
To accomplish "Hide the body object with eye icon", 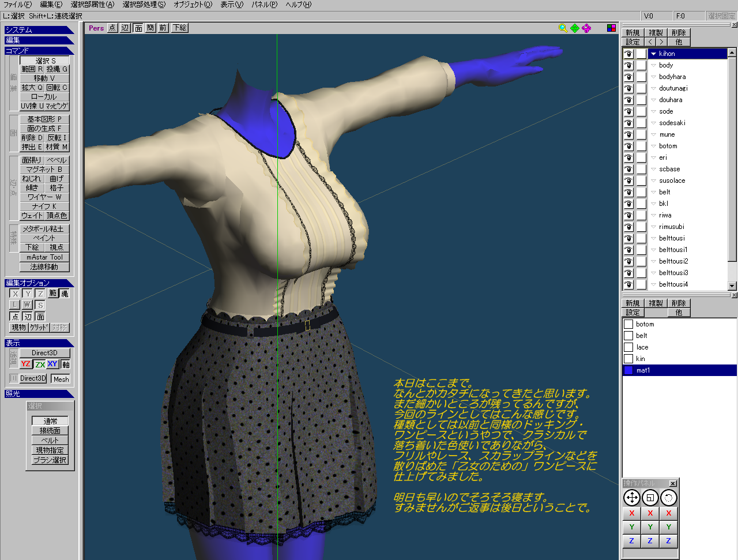I will tap(628, 65).
